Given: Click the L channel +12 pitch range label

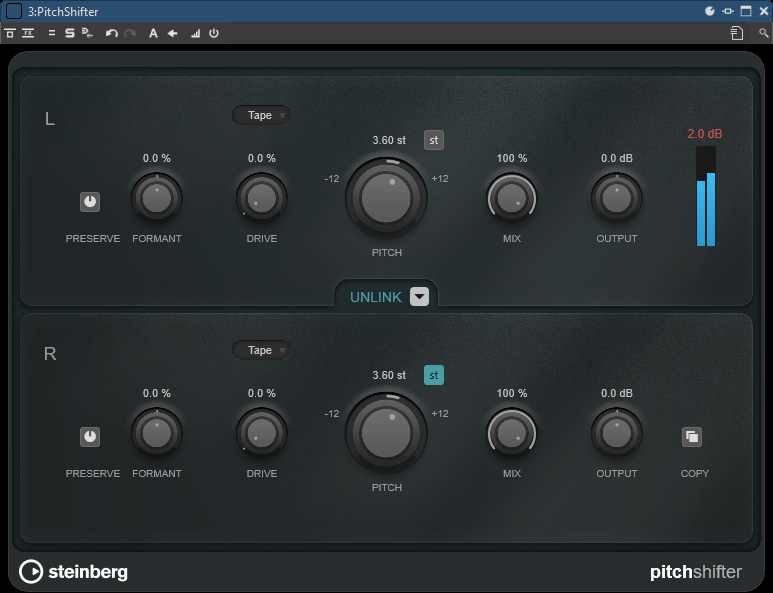Looking at the screenshot, I should 440,178.
